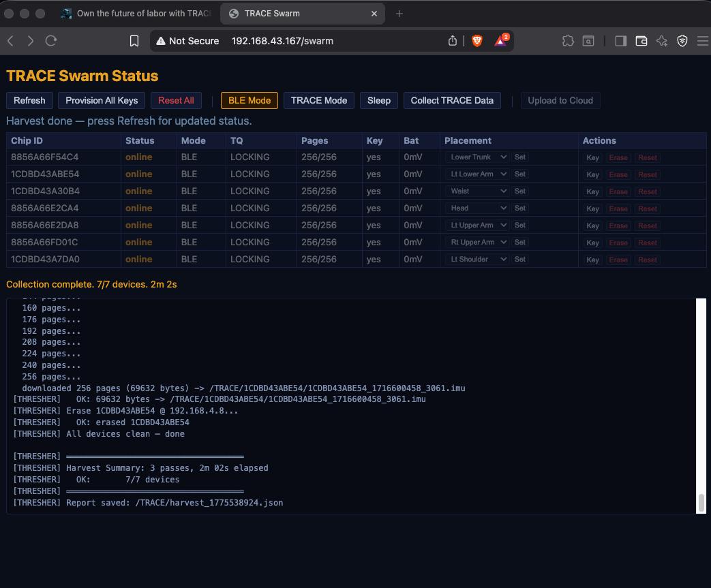Viewport: 711px width, 588px height.
Task: Click the Reset All button
Action: point(176,101)
